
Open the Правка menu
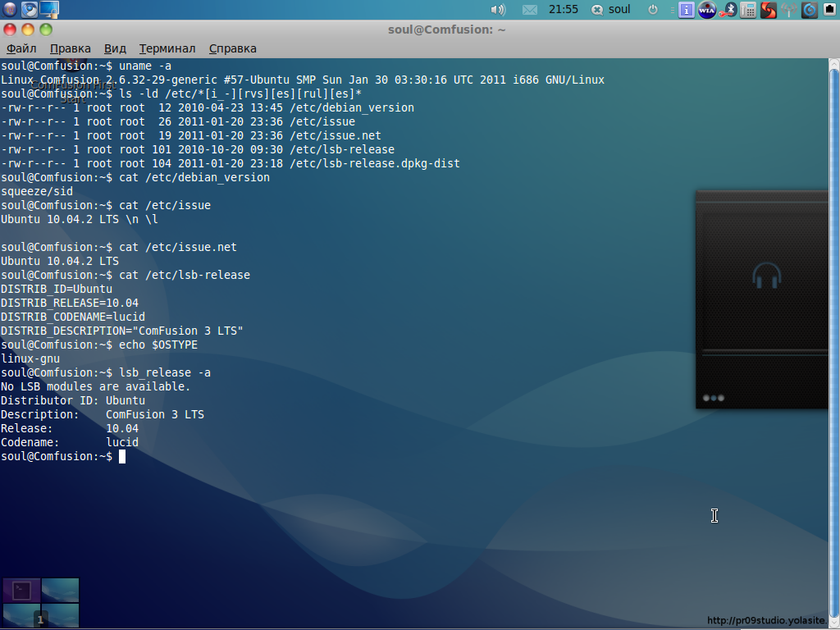click(71, 48)
